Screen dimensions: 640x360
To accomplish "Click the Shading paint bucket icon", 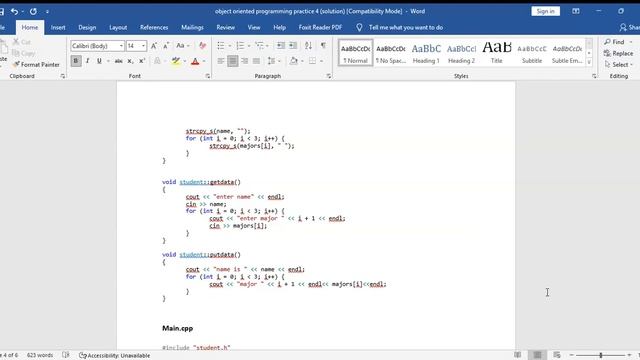I will click(x=293, y=61).
